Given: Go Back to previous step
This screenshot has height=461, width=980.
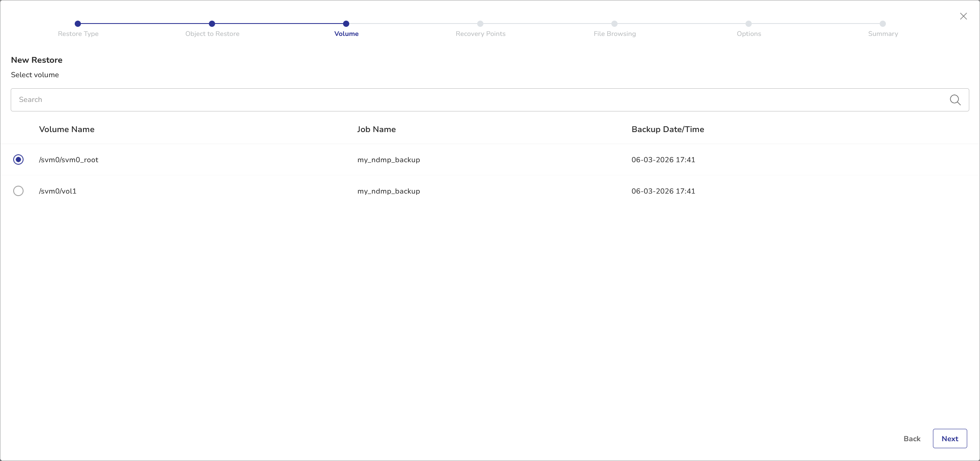Looking at the screenshot, I should (x=911, y=439).
